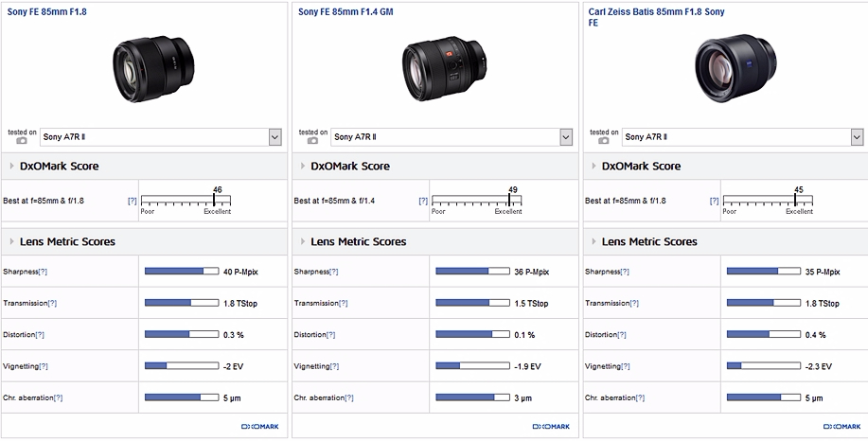Open Transmission help [?] in middle lens panel
This screenshot has width=868, height=441.
[343, 304]
